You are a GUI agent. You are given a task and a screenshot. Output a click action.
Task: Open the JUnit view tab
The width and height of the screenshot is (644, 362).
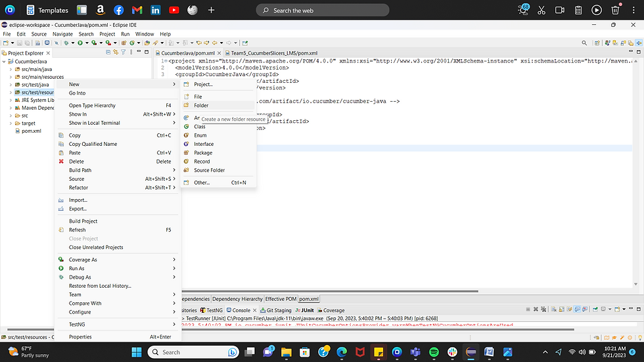(304, 310)
